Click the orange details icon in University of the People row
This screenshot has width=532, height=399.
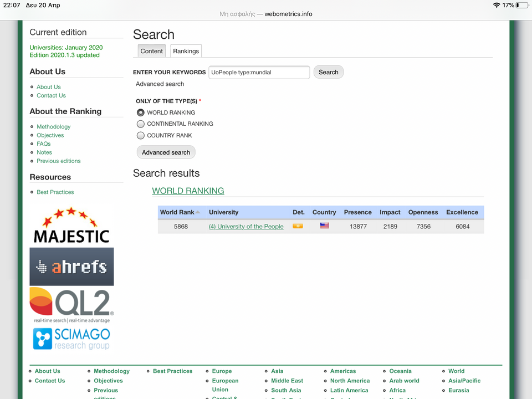point(298,226)
